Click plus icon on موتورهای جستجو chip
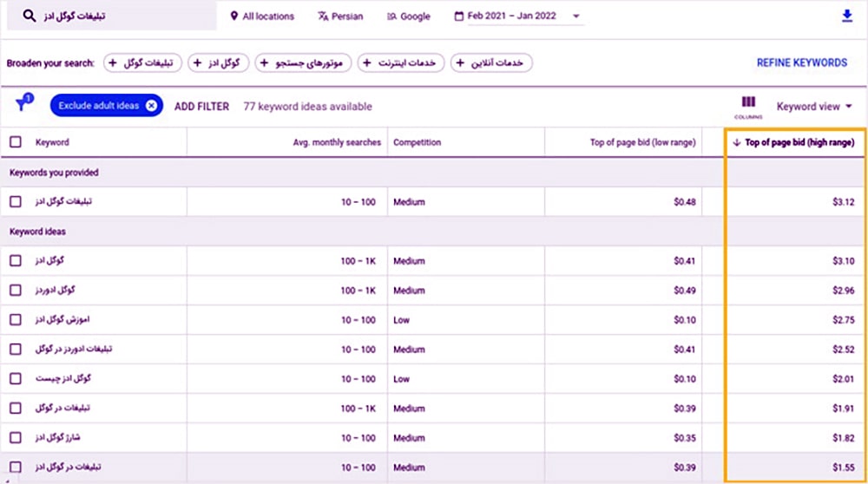This screenshot has width=868, height=484. pos(264,62)
